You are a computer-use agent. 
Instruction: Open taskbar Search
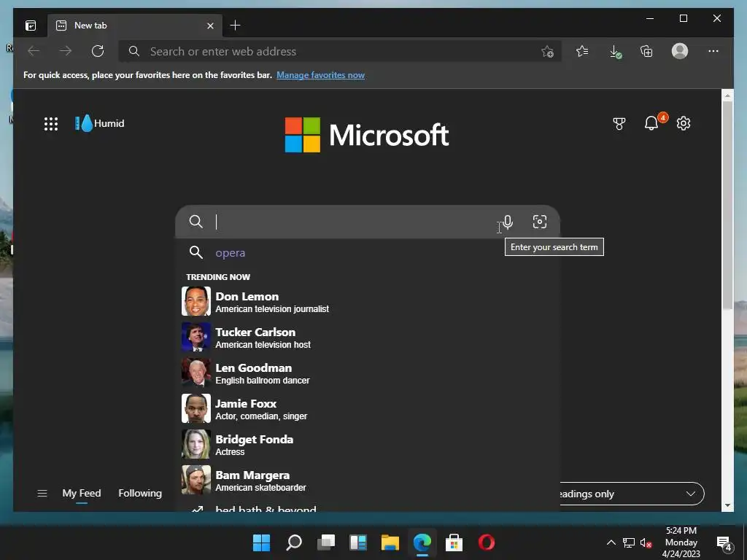coord(294,542)
